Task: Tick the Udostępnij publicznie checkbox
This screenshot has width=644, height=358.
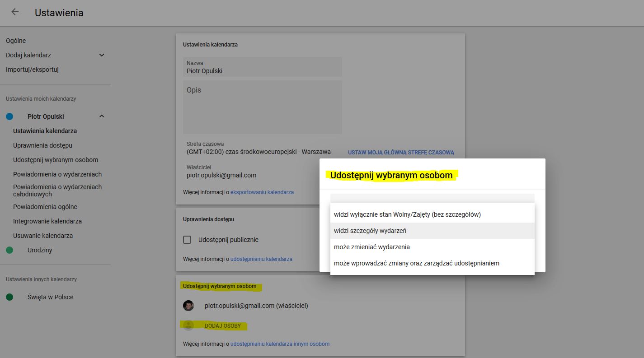Action: click(x=187, y=240)
